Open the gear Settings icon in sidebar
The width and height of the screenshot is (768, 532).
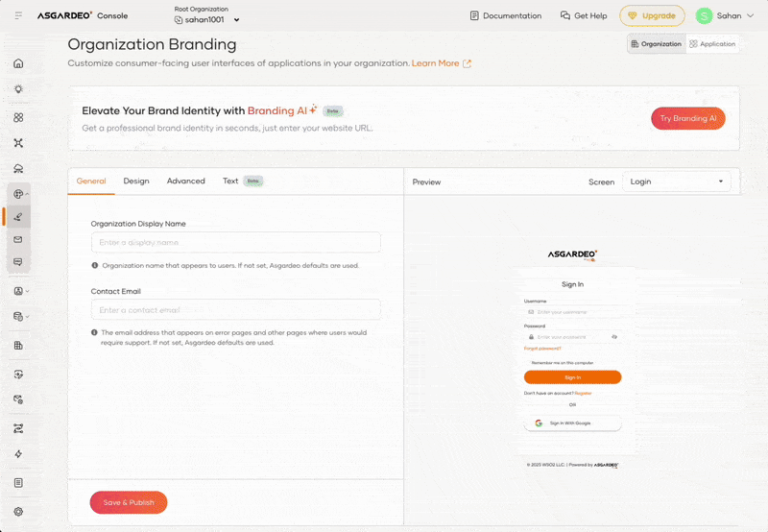pos(18,512)
